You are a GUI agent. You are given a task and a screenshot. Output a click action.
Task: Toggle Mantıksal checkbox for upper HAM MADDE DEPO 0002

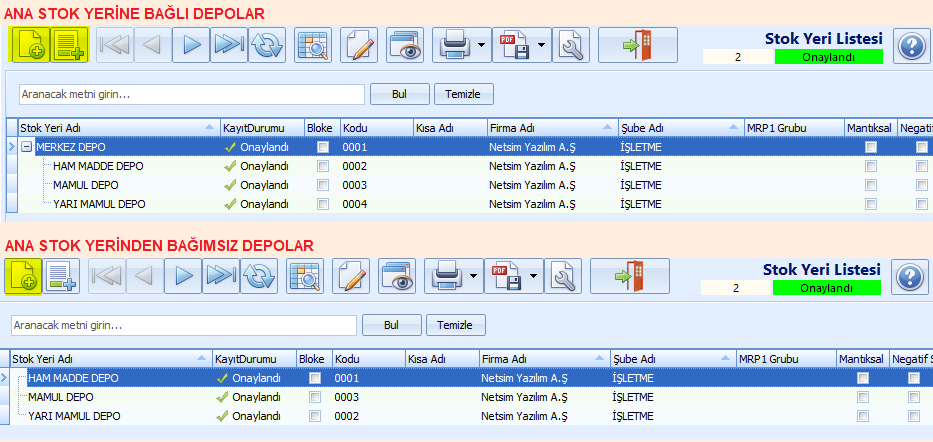click(x=871, y=166)
